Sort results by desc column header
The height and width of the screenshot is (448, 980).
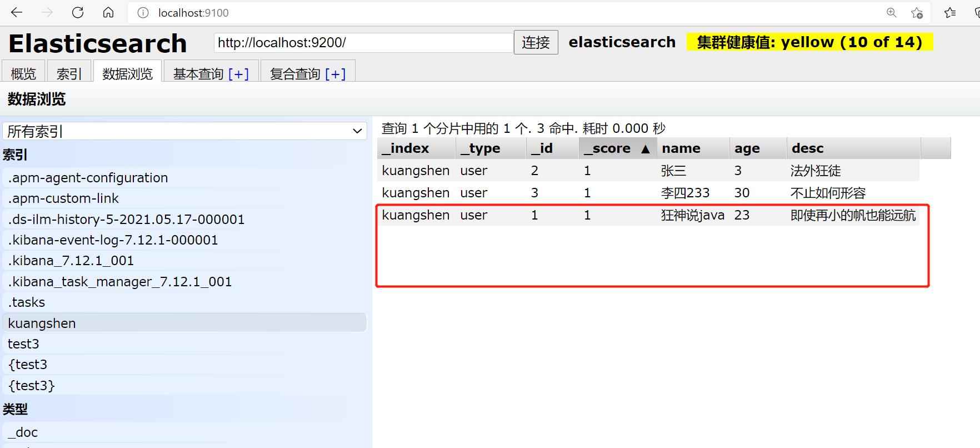tap(853, 148)
